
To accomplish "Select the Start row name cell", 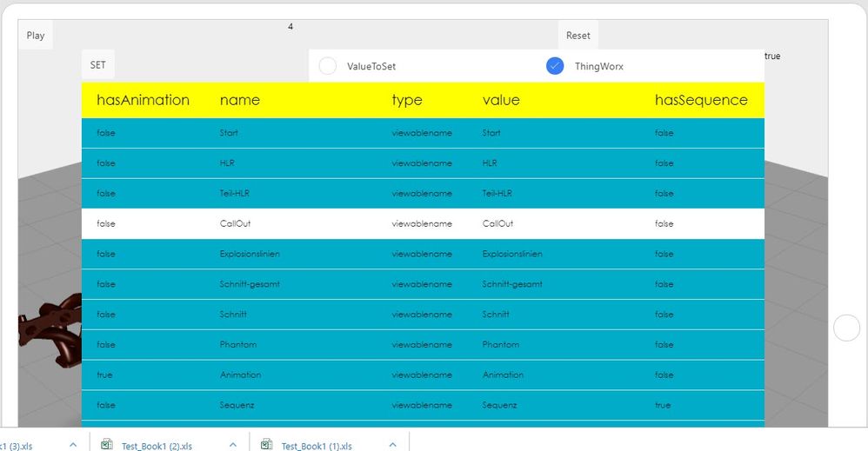I will (x=229, y=133).
